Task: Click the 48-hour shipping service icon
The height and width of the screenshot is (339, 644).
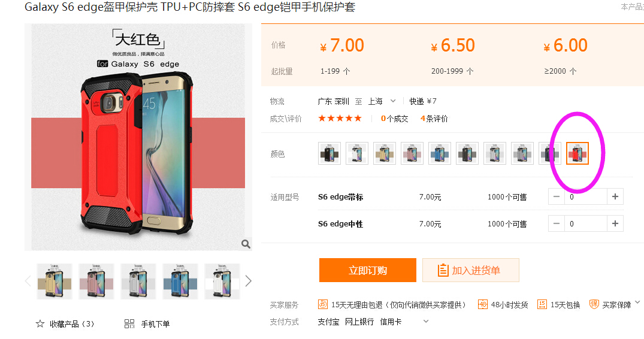Action: click(483, 304)
